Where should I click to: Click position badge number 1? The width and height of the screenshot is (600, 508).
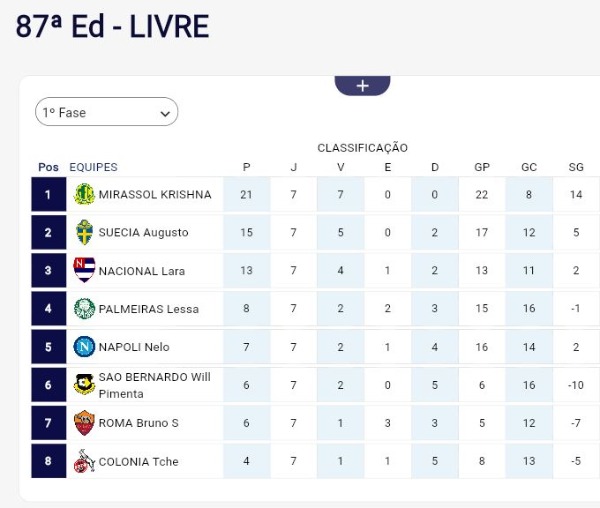pyautogui.click(x=48, y=195)
